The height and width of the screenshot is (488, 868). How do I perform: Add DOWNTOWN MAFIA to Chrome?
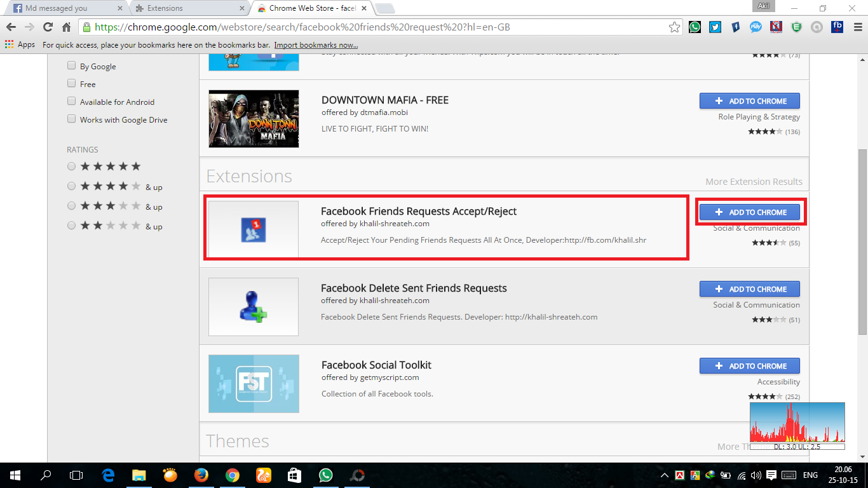(750, 101)
